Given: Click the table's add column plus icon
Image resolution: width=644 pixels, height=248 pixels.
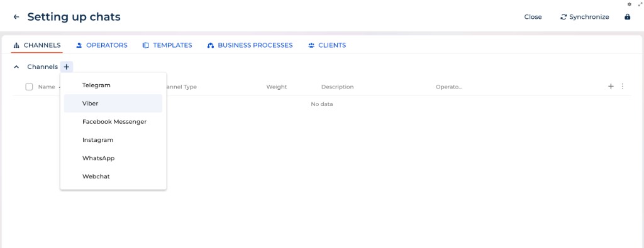Looking at the screenshot, I should 611,86.
